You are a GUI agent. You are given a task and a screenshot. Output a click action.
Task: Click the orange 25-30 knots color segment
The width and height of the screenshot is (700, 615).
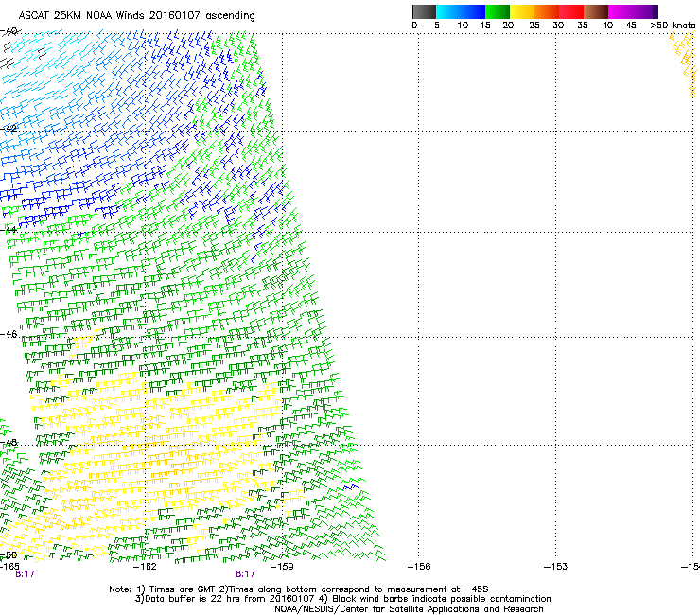pos(547,11)
